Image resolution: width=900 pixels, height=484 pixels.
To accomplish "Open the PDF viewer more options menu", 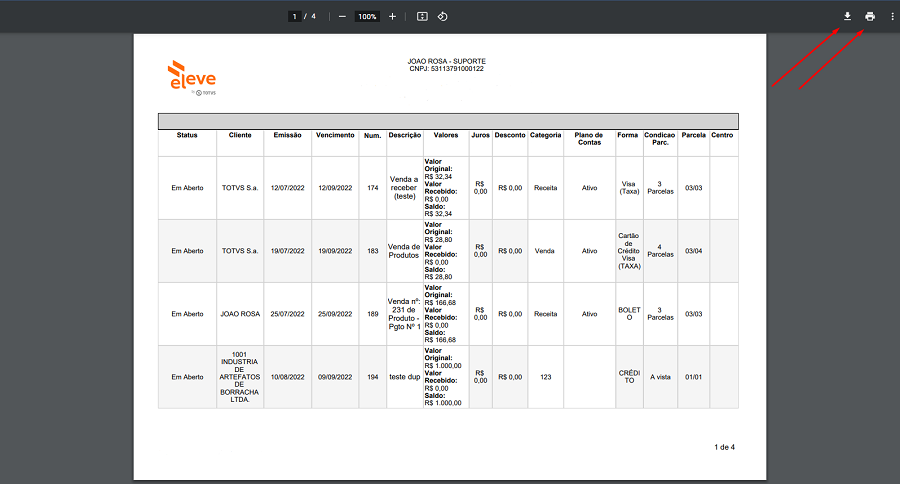I will (892, 17).
